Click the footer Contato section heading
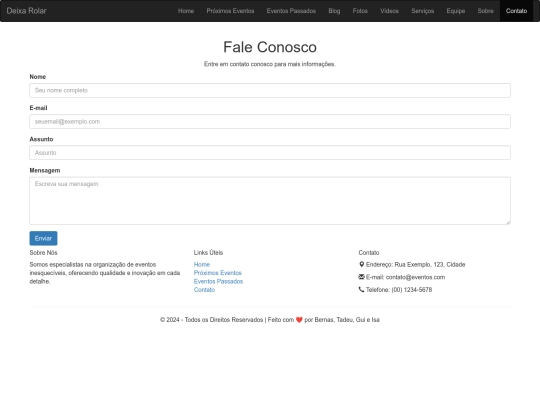 pyautogui.click(x=369, y=252)
